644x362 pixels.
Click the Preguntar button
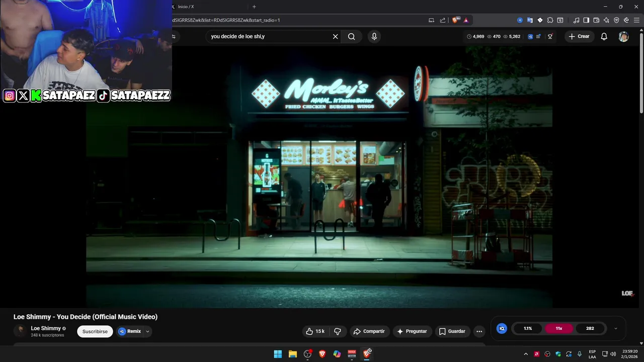point(412,331)
